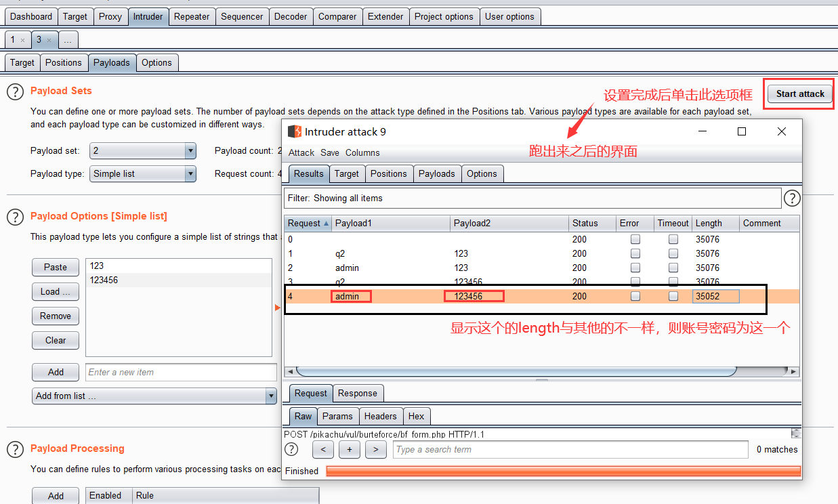
Task: Open Params tab in request viewer
Action: point(337,416)
